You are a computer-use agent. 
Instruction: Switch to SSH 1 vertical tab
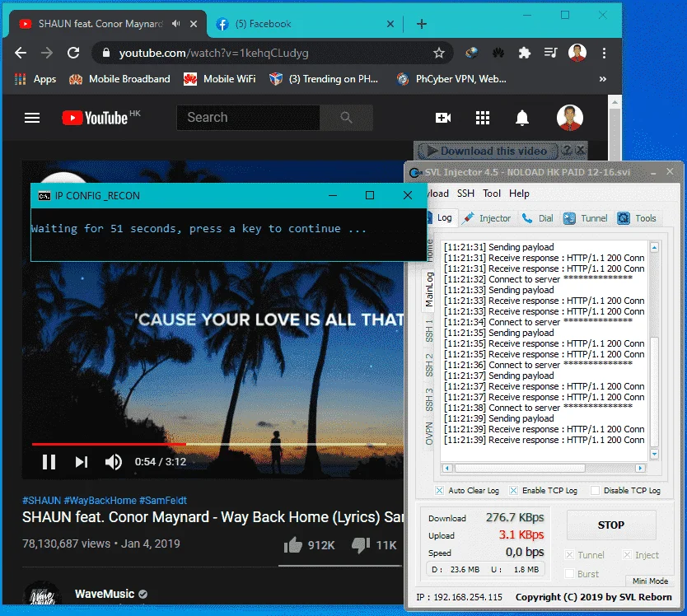[429, 331]
